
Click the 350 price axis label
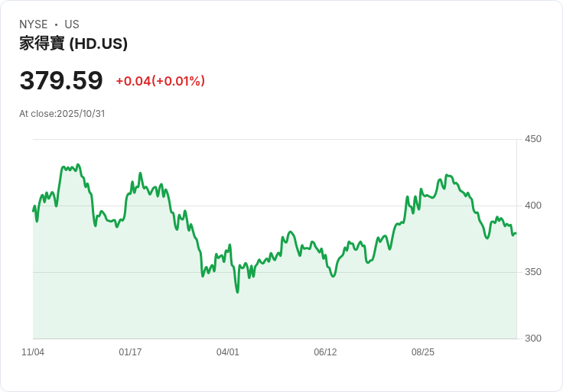pyautogui.click(x=533, y=272)
